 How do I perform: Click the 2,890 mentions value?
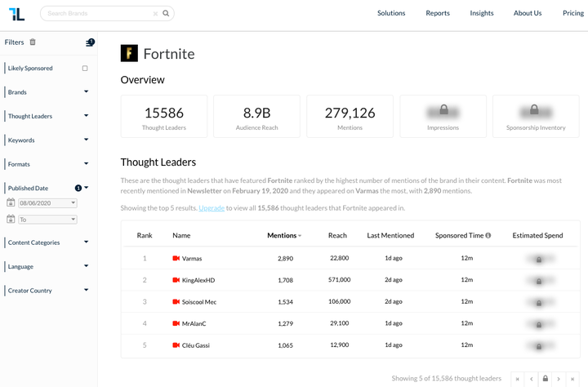(x=285, y=258)
